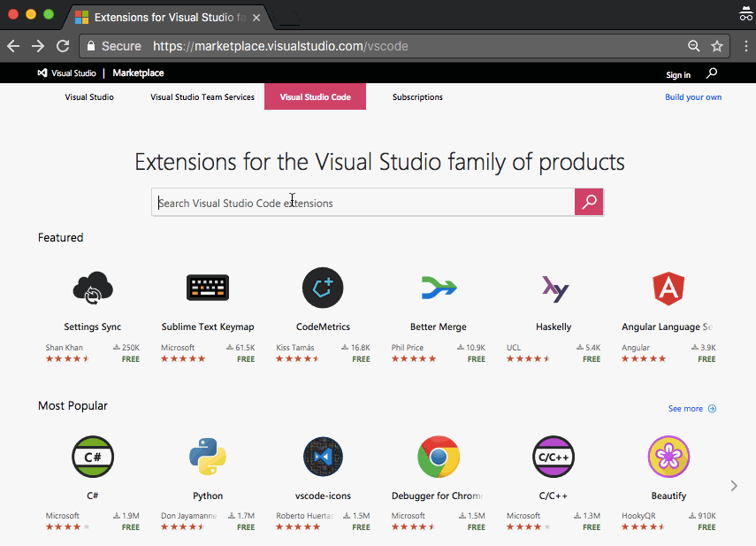Viewport: 756px width, 546px height.
Task: Open the Sublime Text Keymap keyboard icon
Action: coord(208,288)
